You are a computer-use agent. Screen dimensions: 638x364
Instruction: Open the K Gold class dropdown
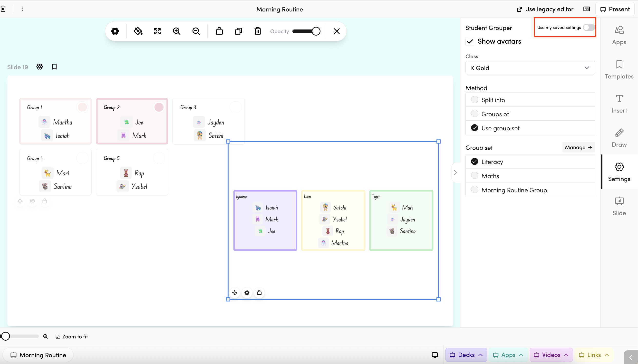point(530,68)
